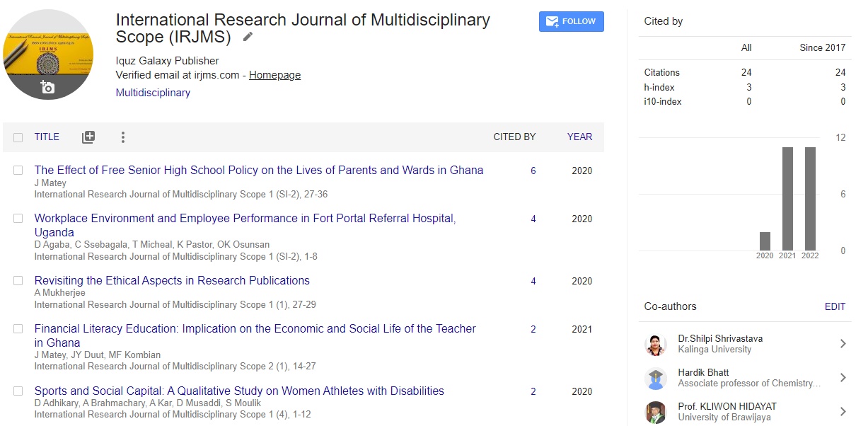Check the Free Senior High School Policy article
The image size is (868, 426).
18,171
